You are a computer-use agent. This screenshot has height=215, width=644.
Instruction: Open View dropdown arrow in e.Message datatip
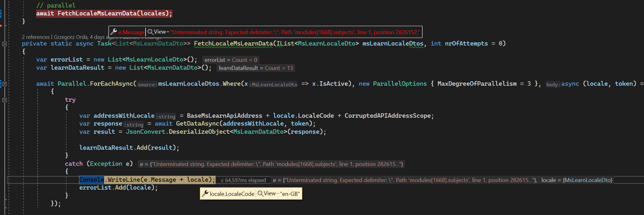pyautogui.click(x=168, y=32)
